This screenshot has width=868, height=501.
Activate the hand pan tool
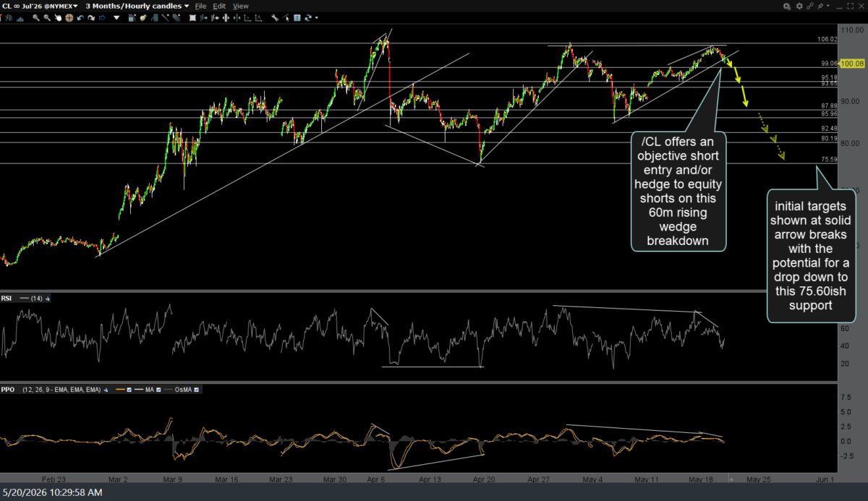(x=58, y=17)
